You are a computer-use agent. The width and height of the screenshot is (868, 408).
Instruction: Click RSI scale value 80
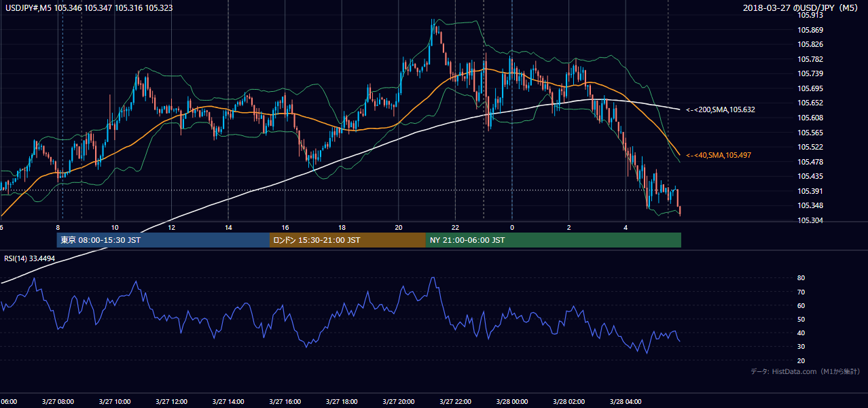[801, 278]
